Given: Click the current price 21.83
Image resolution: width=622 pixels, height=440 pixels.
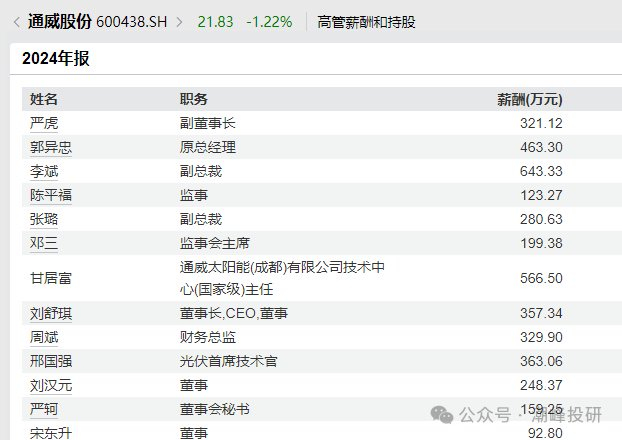Looking at the screenshot, I should [x=215, y=22].
